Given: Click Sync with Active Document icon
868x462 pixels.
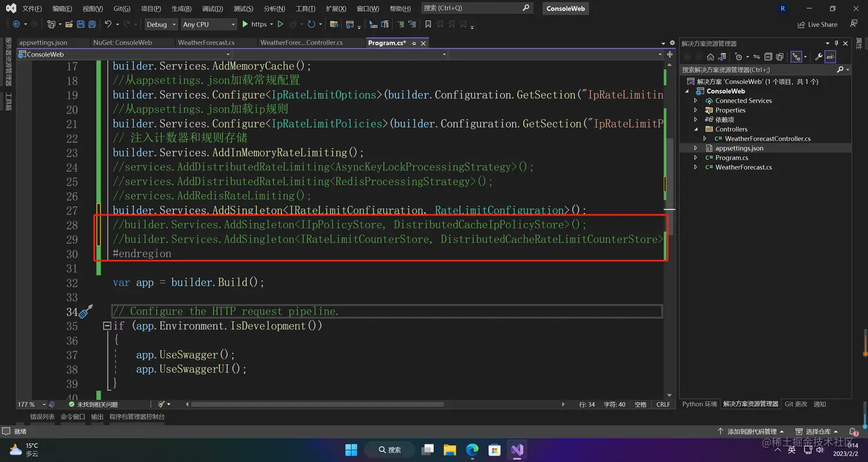Looking at the screenshot, I should coord(757,57).
